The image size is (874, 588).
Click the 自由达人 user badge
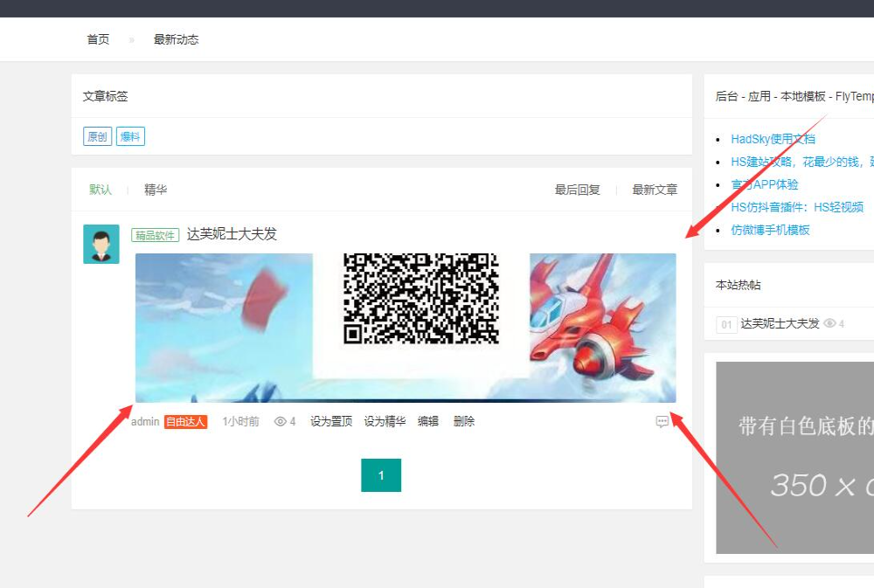tap(185, 422)
